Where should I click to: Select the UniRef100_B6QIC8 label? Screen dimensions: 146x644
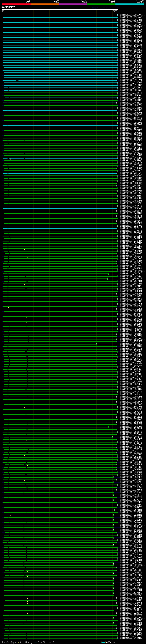[x=131, y=100]
